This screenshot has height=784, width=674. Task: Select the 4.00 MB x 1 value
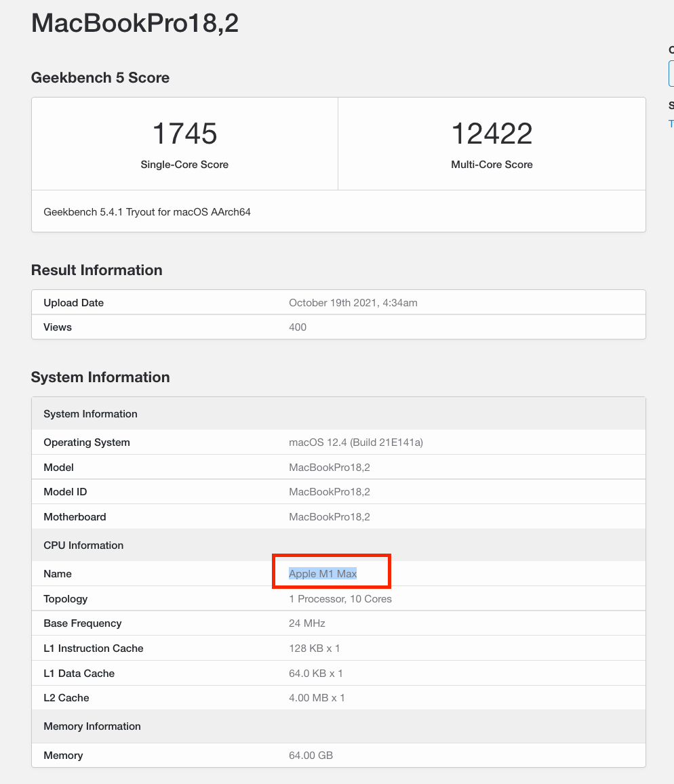[x=317, y=698]
